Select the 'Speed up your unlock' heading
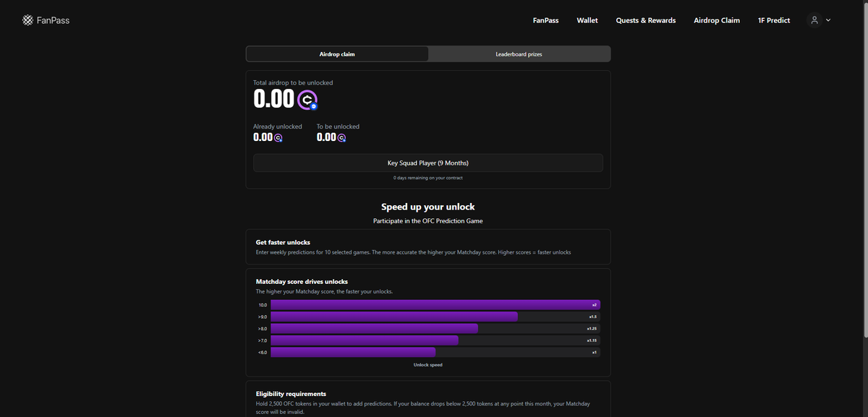Screen dimensions: 868x417 (428, 207)
